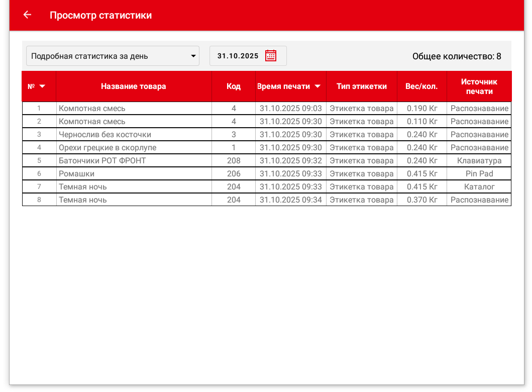Click the Тип этикетки column header
This screenshot has height=392, width=532.
point(361,86)
